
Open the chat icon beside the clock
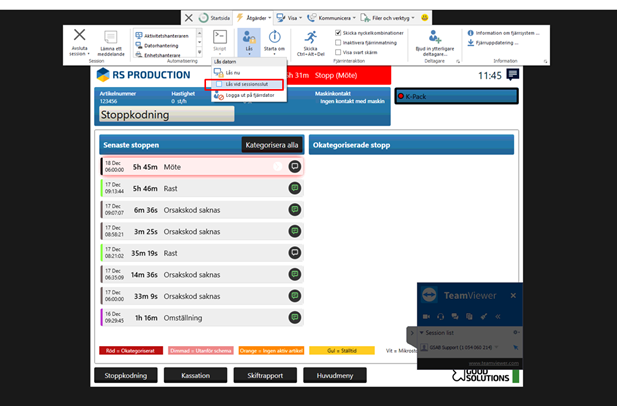coord(513,75)
